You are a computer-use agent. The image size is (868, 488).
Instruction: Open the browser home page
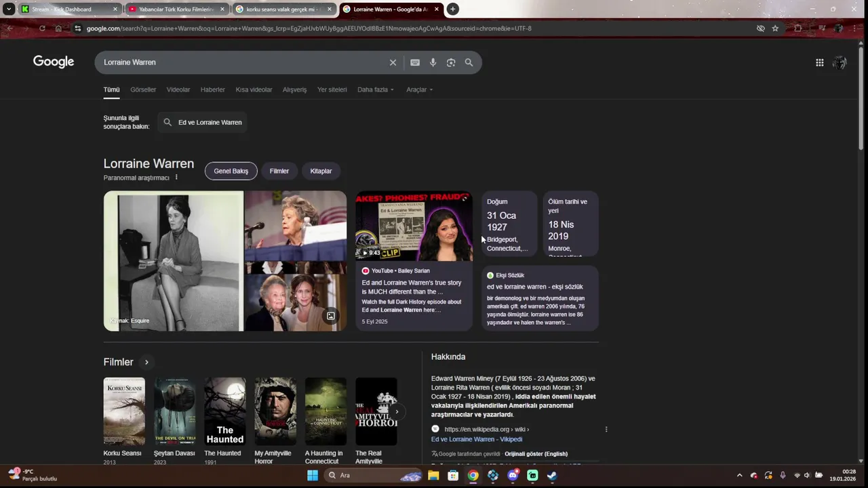[x=58, y=28]
